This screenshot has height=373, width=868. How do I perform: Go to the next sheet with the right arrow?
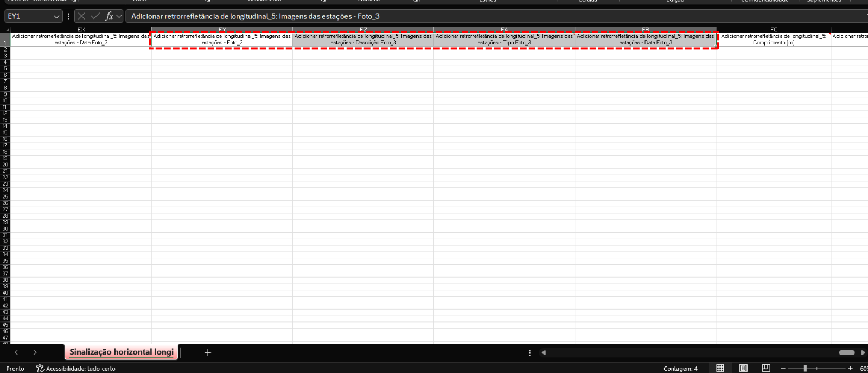point(35,352)
